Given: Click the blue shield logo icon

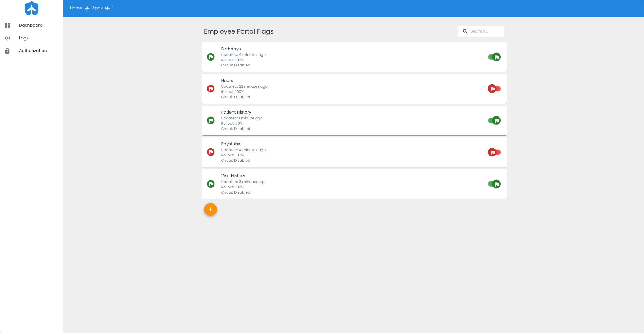Looking at the screenshot, I should point(31,8).
